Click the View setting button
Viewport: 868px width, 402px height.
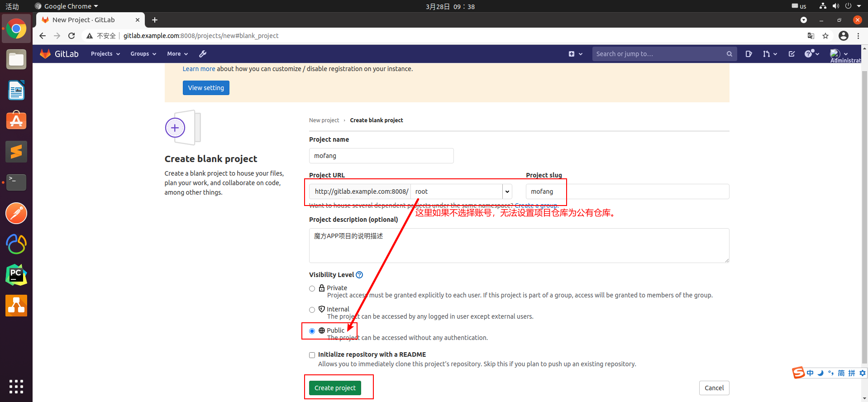pyautogui.click(x=206, y=88)
